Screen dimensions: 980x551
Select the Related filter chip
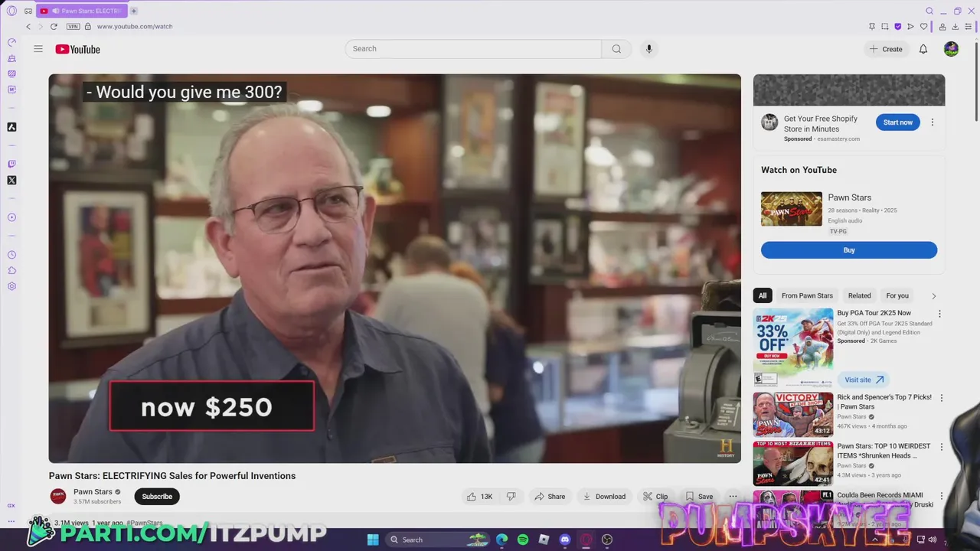pyautogui.click(x=859, y=295)
